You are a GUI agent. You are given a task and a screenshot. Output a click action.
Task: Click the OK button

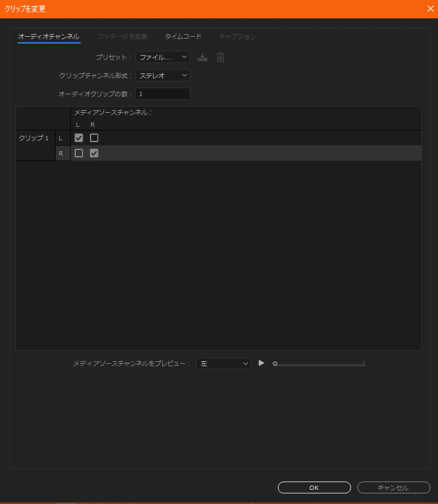click(x=314, y=487)
